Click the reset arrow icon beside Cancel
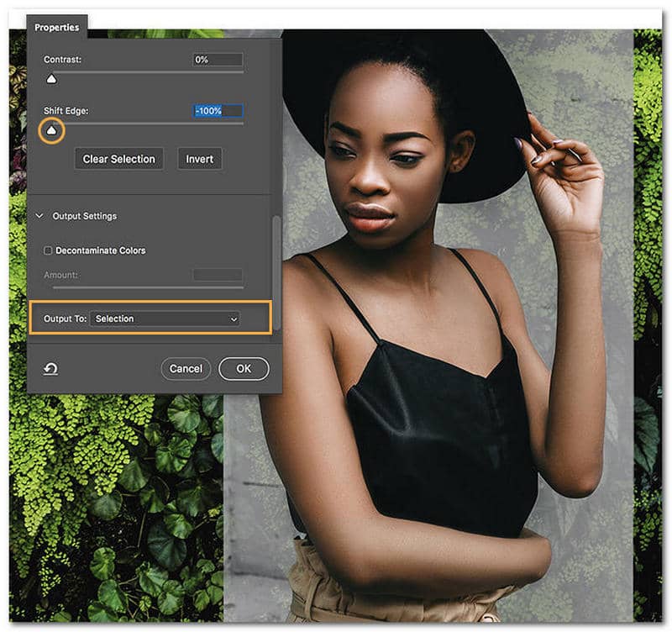 pyautogui.click(x=51, y=369)
